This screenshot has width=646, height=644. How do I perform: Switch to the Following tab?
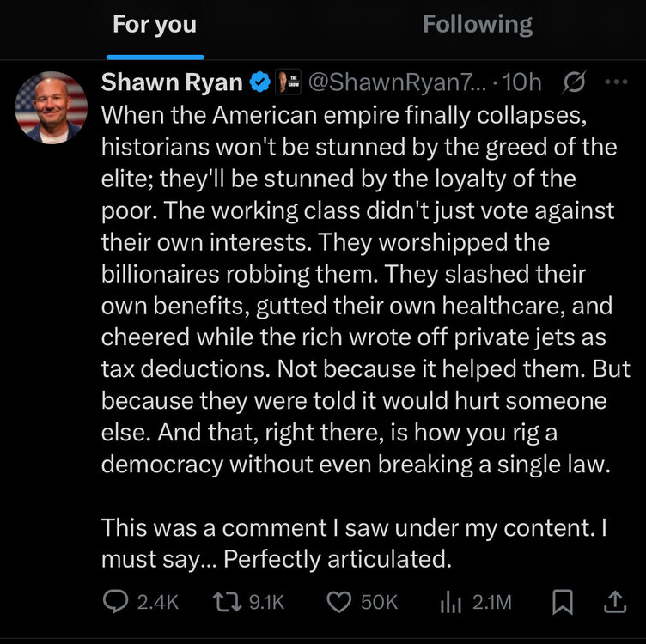pyautogui.click(x=477, y=25)
